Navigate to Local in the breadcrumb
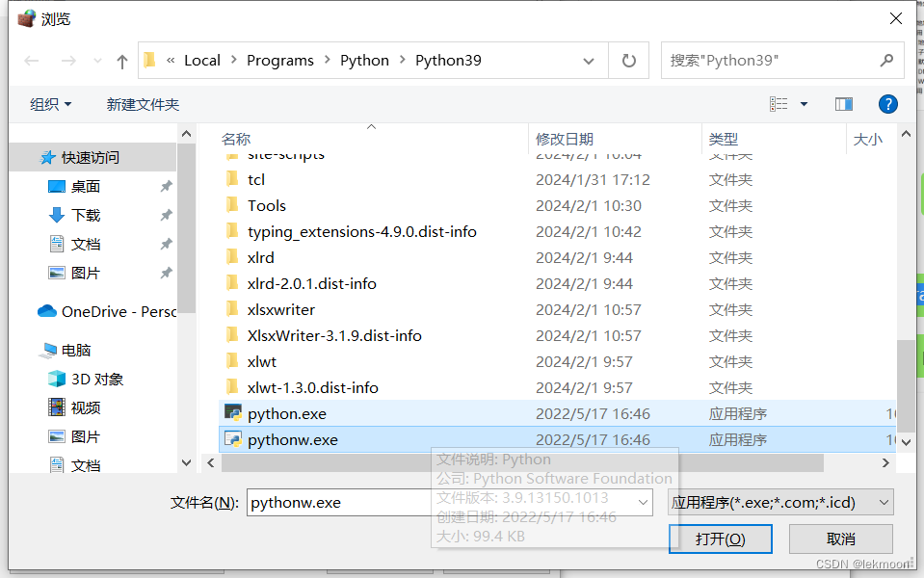The image size is (924, 578). 202,60
